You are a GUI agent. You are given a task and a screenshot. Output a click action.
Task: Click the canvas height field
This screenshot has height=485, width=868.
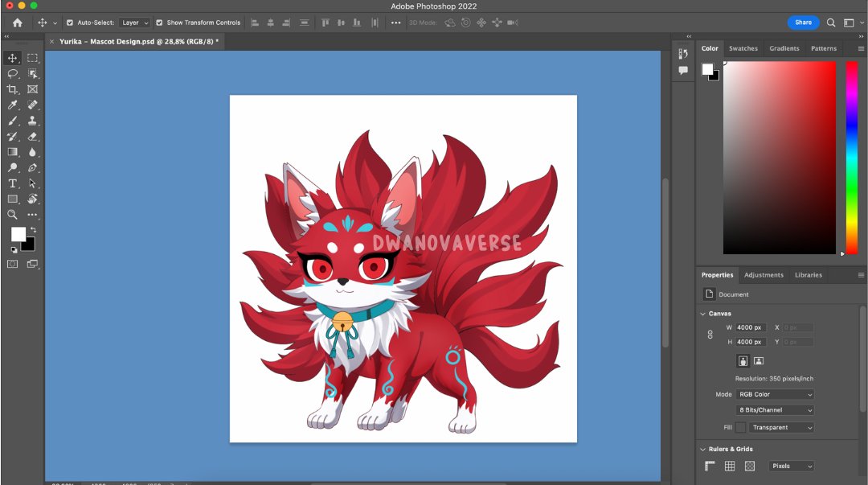pos(750,342)
